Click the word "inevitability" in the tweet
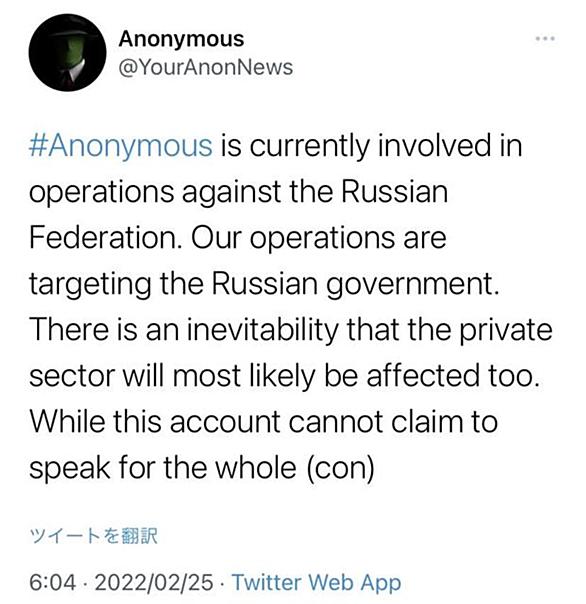 point(263,330)
